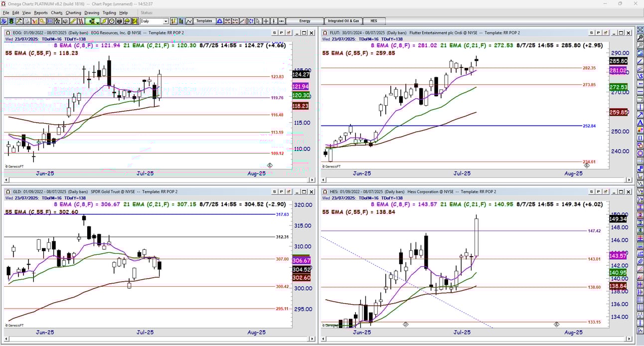Click the 21 EMA price tag 272.53 on FLUT
644x346 pixels.
click(x=618, y=87)
